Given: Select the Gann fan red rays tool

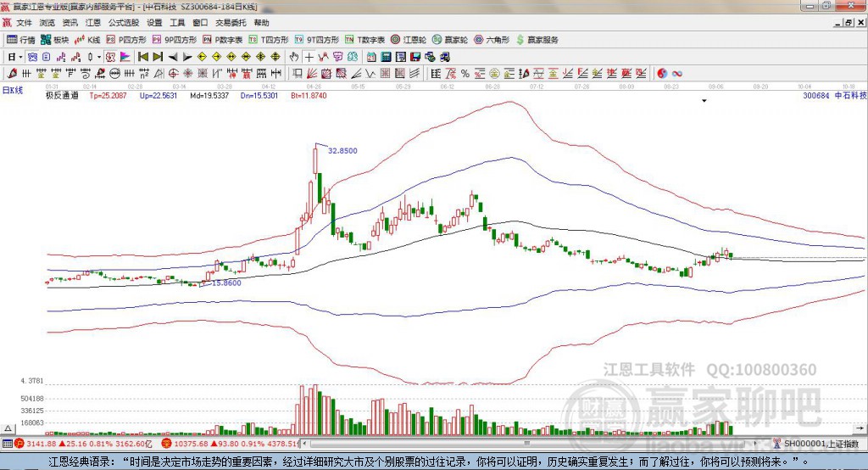Looking at the screenshot, I should pos(312,74).
